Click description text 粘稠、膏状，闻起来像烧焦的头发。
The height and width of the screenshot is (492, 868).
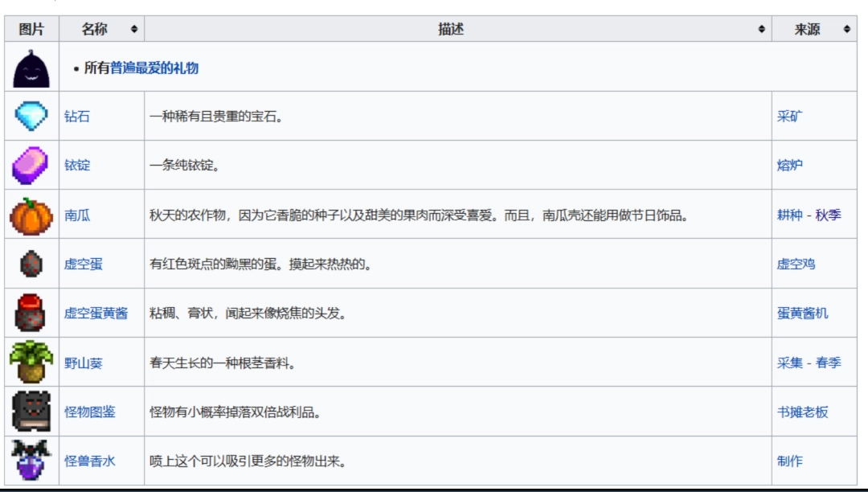[248, 314]
